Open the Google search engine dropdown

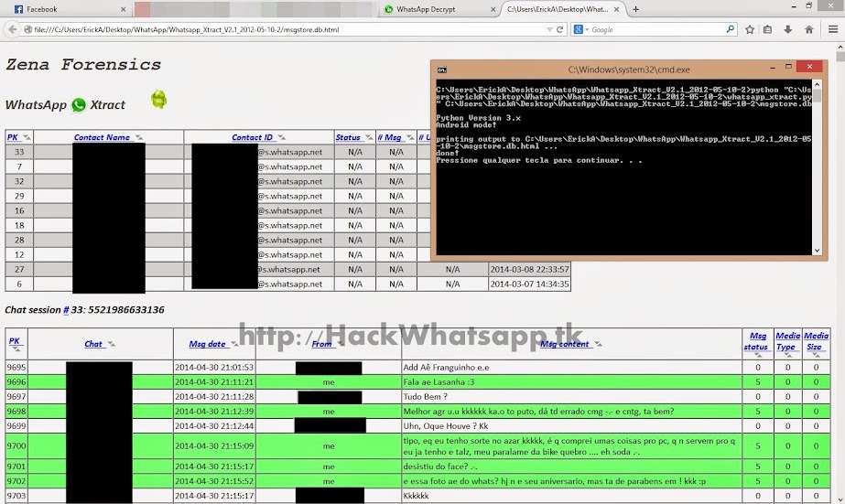click(x=581, y=29)
